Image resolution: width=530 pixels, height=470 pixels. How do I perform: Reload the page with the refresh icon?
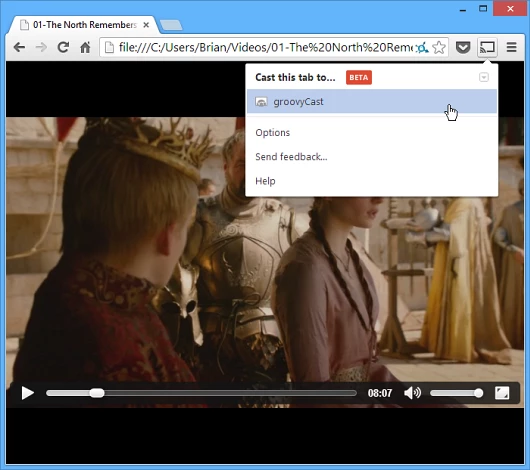click(63, 47)
